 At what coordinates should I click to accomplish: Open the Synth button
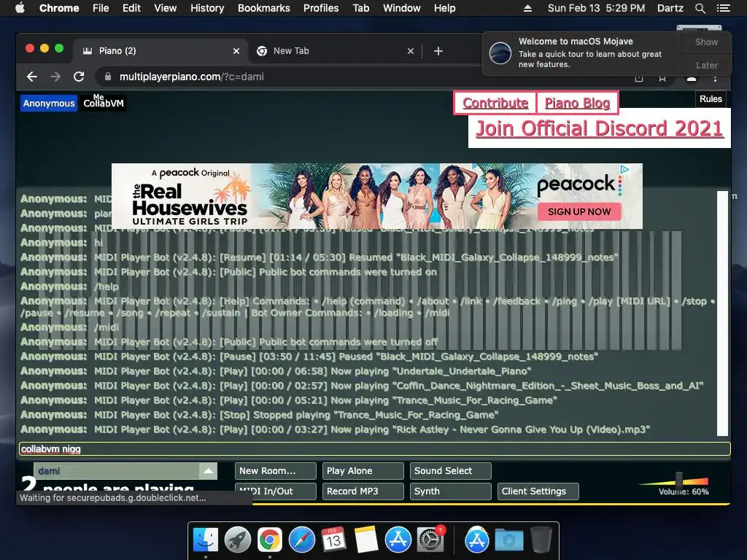pyautogui.click(x=451, y=491)
